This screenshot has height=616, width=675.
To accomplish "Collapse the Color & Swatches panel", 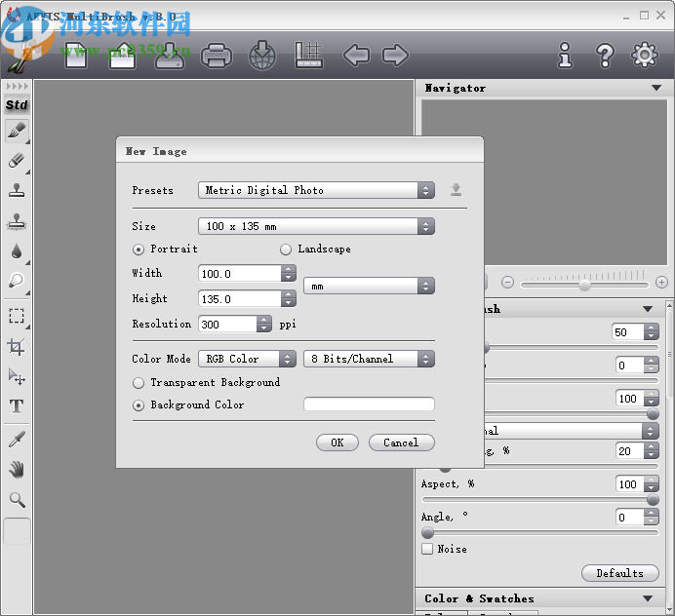I will pos(648,598).
